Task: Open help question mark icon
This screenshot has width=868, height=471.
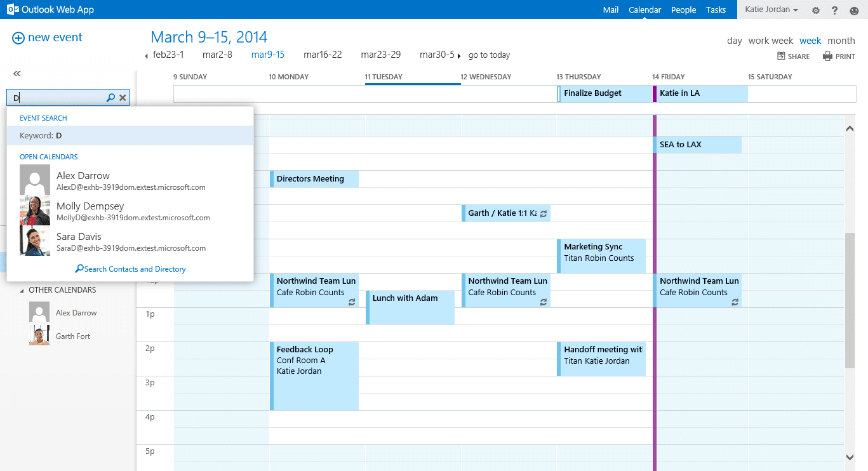Action: coord(834,10)
